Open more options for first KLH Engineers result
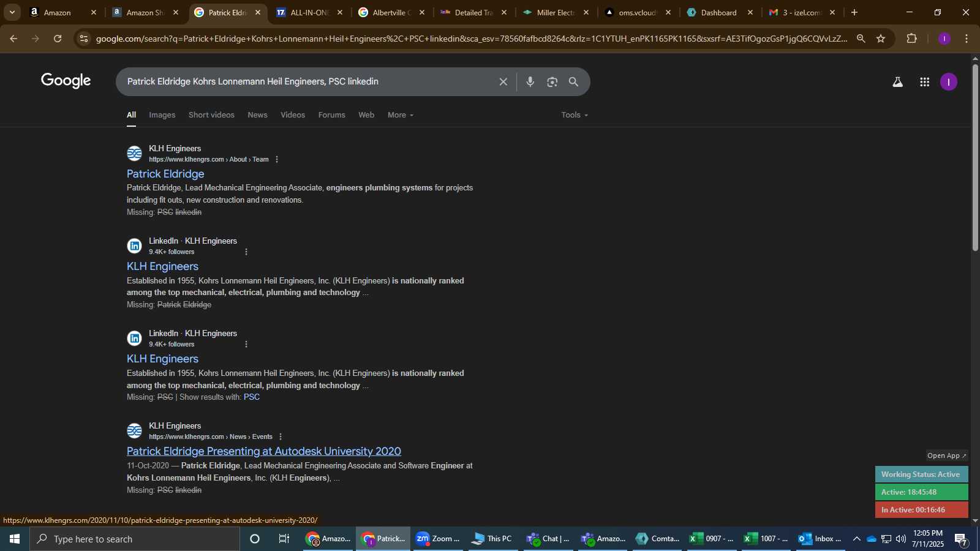The width and height of the screenshot is (980, 551). pos(277,159)
